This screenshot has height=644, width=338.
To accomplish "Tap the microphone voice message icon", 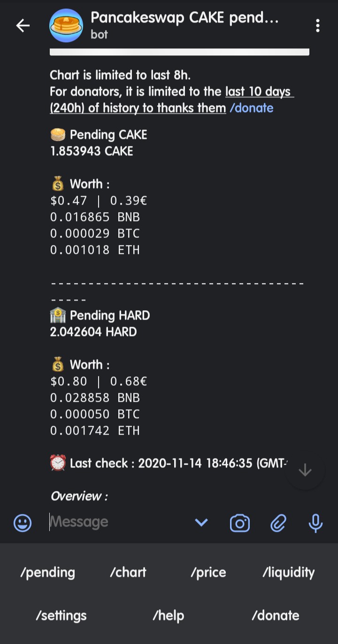I will tap(315, 522).
